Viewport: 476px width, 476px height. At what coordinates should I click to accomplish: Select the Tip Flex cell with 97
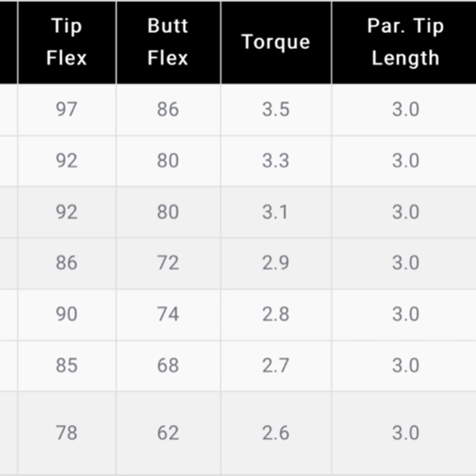tap(67, 109)
